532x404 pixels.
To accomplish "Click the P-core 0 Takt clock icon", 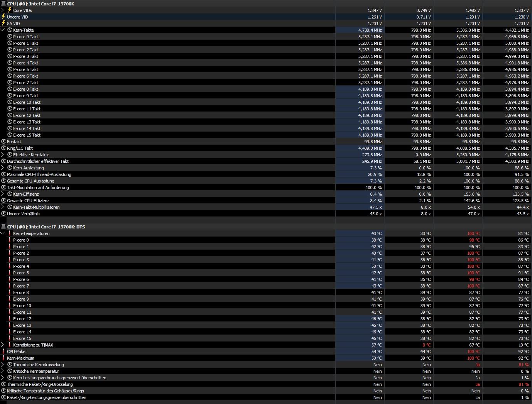I will (x=10, y=37).
